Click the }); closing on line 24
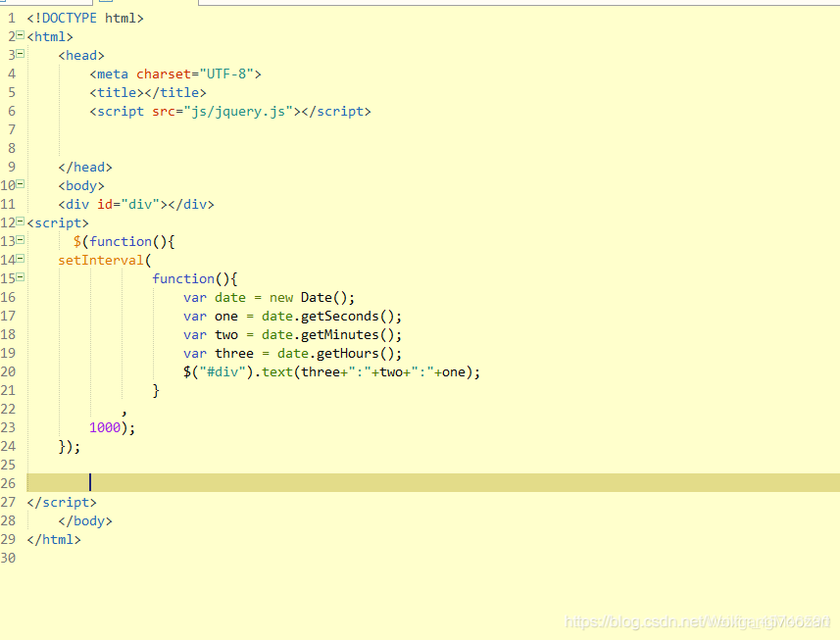Screen dimensions: 840x640 (x=70, y=447)
